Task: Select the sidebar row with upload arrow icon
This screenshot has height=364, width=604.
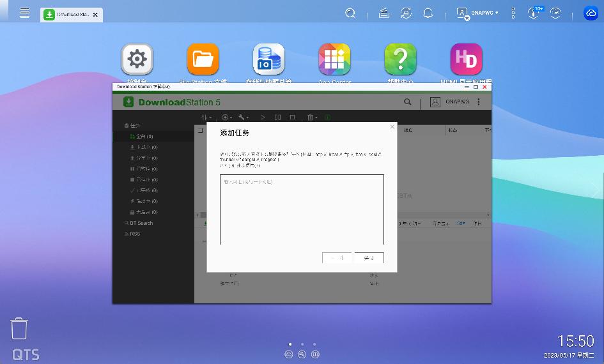Action: click(x=153, y=158)
